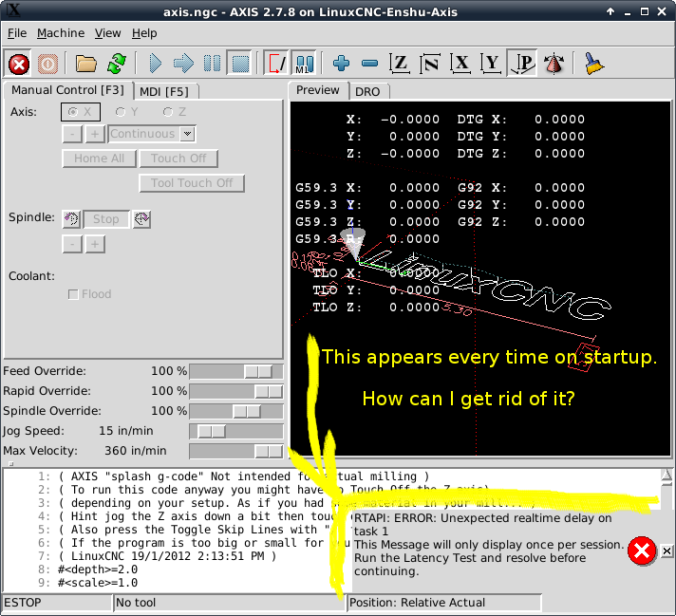Viewport: 676px width, 616px height.
Task: Decrease spindle speed minus button
Action: pos(72,245)
